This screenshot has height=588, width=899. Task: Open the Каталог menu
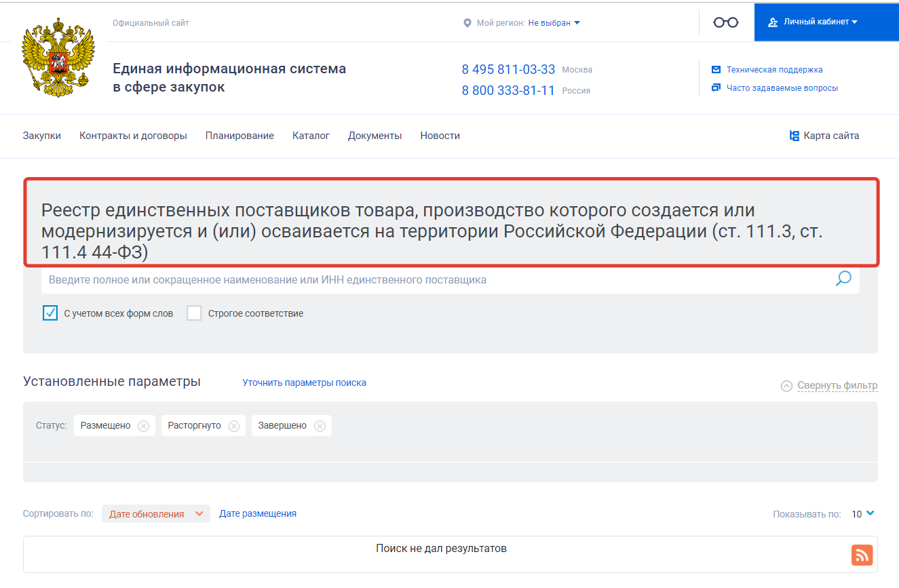(x=311, y=136)
